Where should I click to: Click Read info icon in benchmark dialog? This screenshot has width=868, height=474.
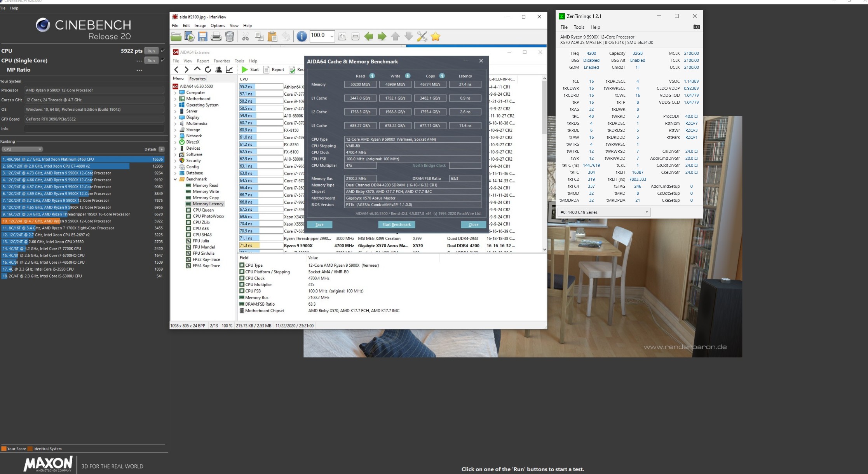pyautogui.click(x=372, y=76)
